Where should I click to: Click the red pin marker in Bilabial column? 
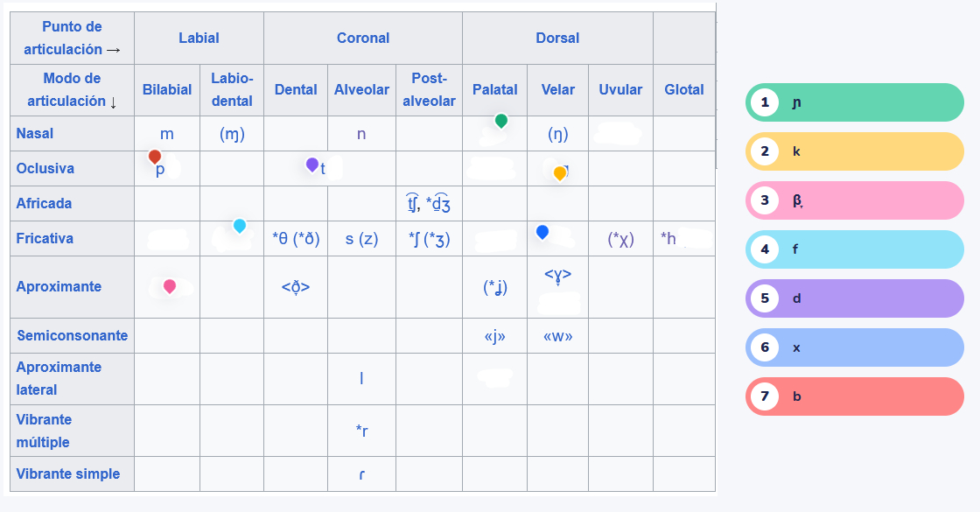[155, 157]
